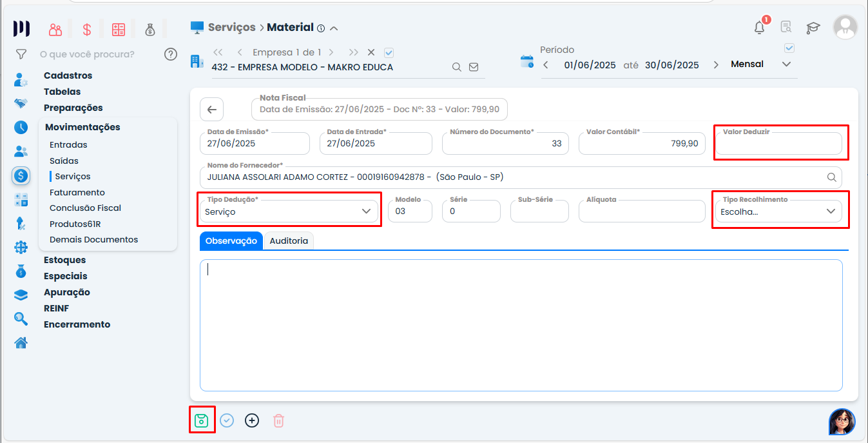Click the back arrow button
Image resolution: width=868 pixels, height=443 pixels.
(211, 110)
